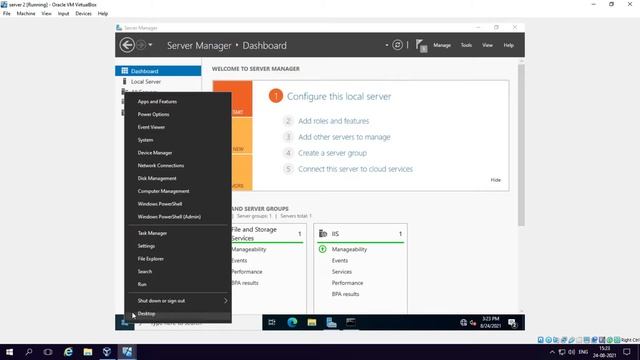
Task: Open Events under the IIS tile
Action: point(340,260)
